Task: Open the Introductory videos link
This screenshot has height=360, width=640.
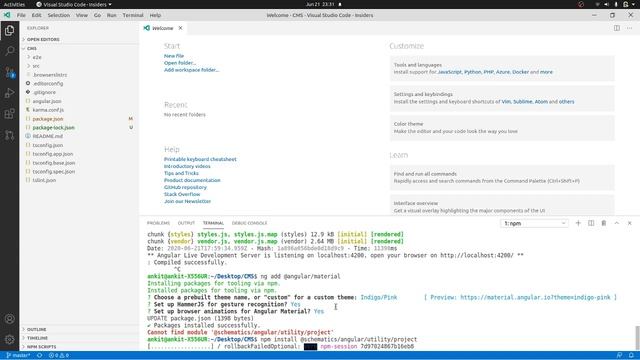Action: click(187, 166)
